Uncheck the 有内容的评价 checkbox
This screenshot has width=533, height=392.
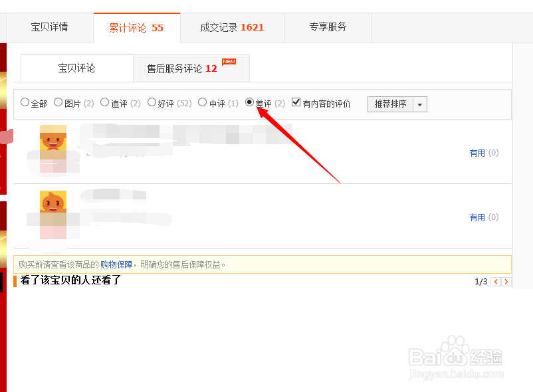coord(296,102)
